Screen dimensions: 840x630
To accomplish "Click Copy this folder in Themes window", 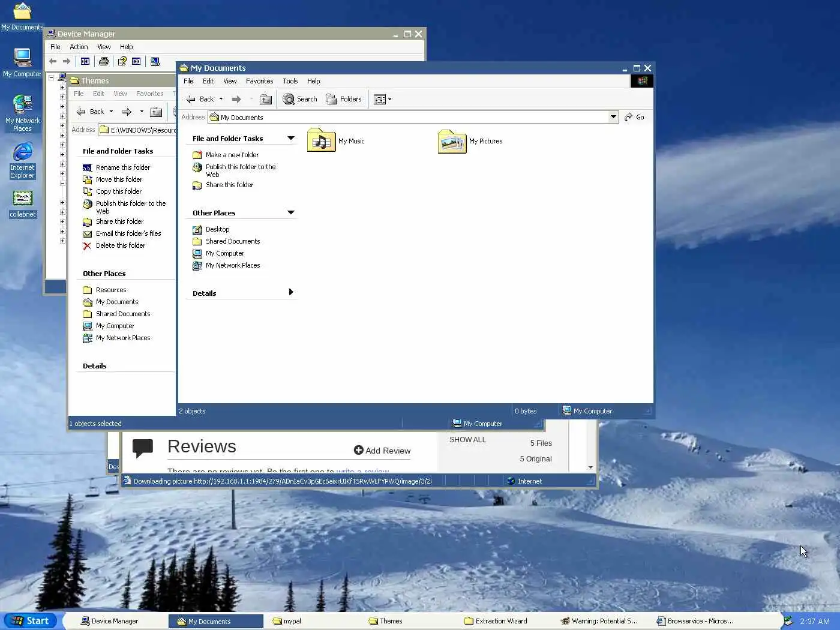I will click(x=112, y=191).
